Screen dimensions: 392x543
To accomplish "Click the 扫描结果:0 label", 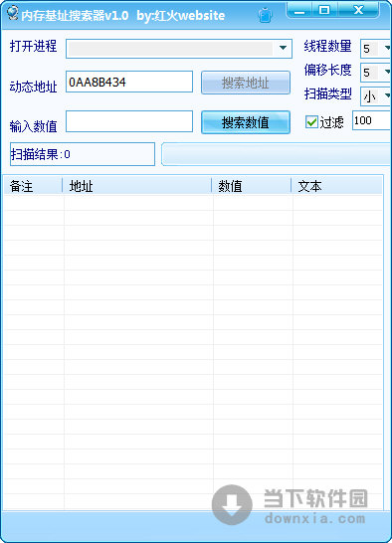I will [83, 154].
